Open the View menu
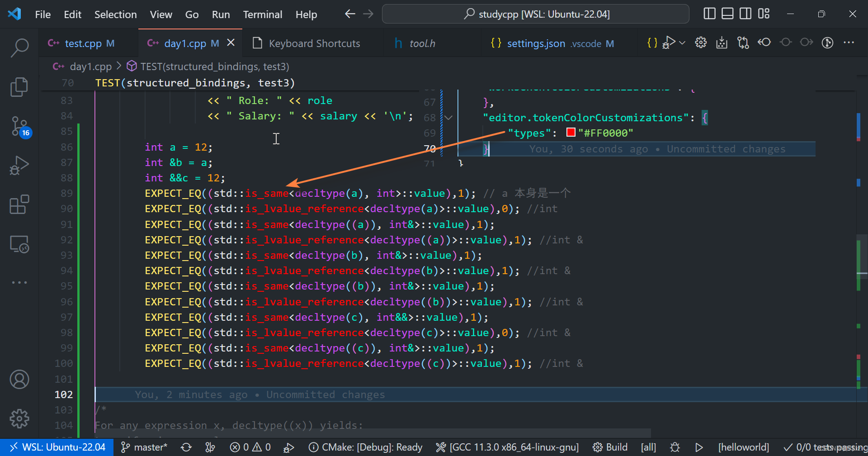The image size is (868, 456). pyautogui.click(x=161, y=14)
